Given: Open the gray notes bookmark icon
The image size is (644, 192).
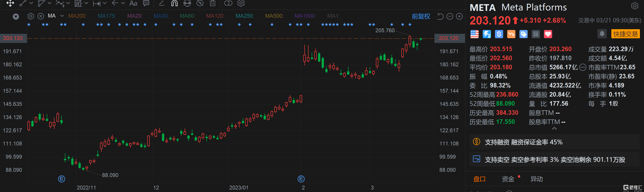Looking at the screenshot, I should point(536,34).
